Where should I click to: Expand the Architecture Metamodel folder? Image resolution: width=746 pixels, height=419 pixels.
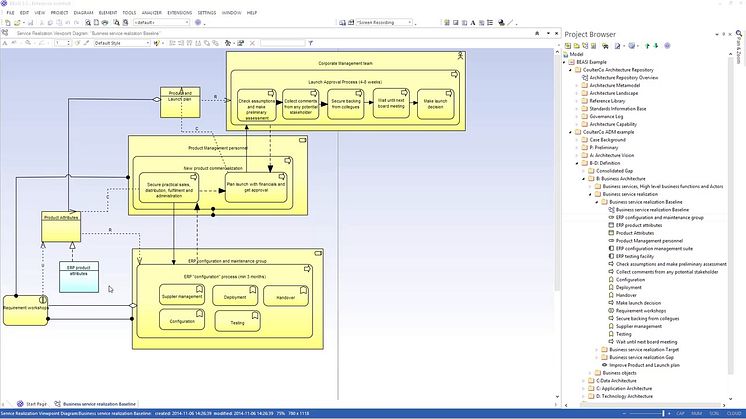click(577, 86)
